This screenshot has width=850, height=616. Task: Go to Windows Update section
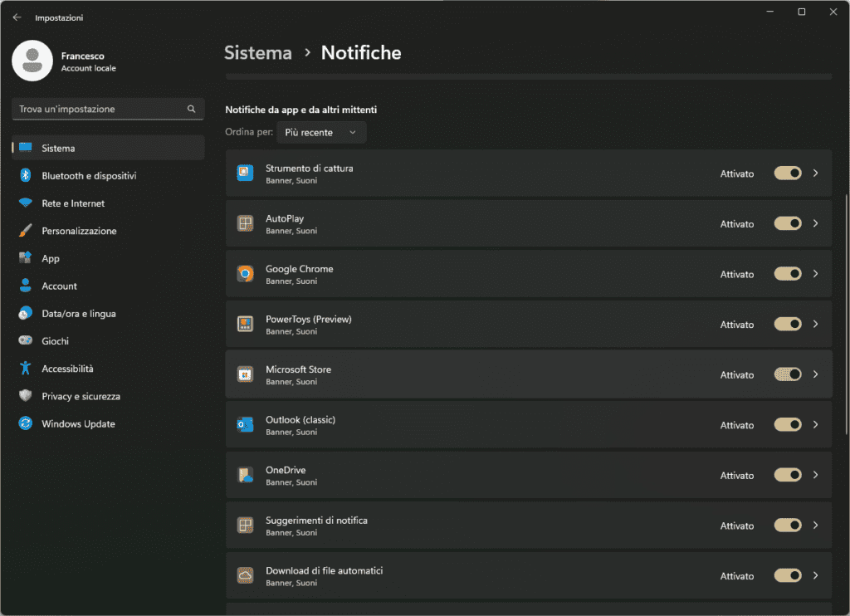pyautogui.click(x=78, y=424)
